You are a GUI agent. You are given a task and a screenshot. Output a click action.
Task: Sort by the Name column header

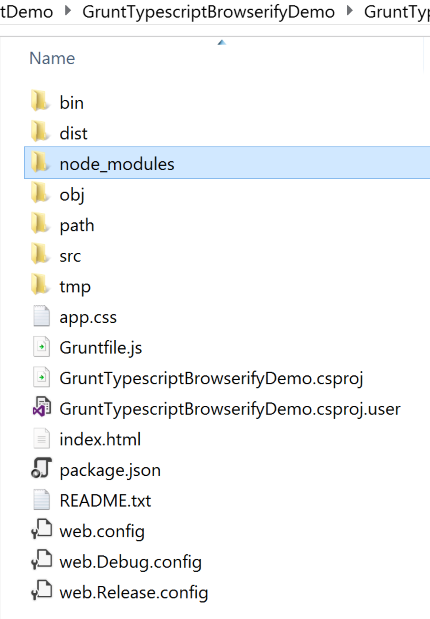click(x=52, y=58)
